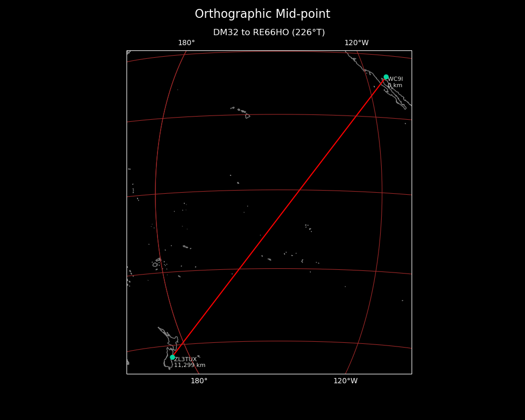Click the top 120°W longitude label
This screenshot has width=525, height=420.
pyautogui.click(x=356, y=43)
